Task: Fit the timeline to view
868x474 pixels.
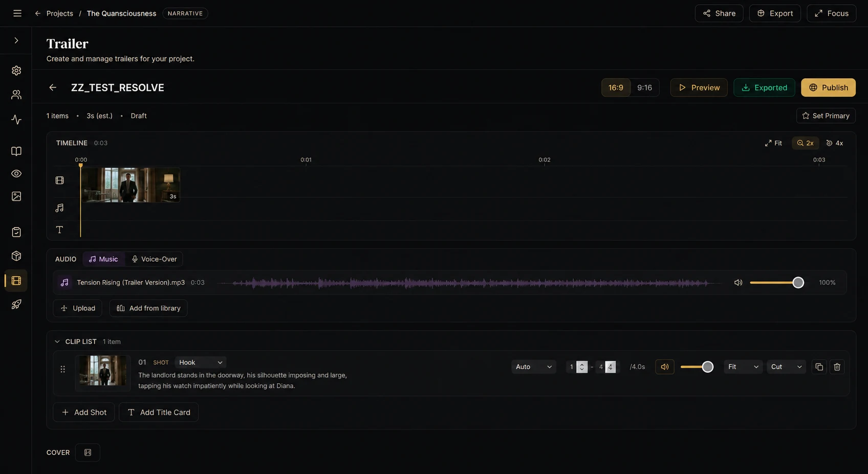Action: pos(773,143)
